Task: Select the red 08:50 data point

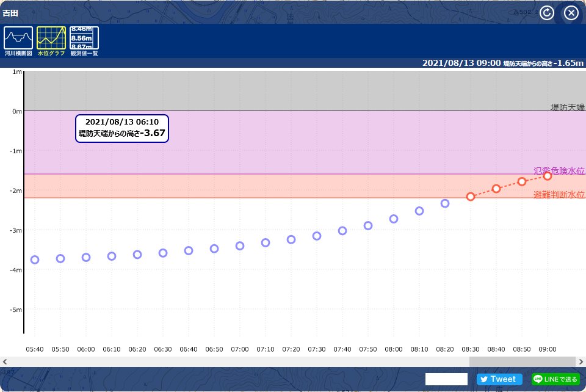Action: 522,181
